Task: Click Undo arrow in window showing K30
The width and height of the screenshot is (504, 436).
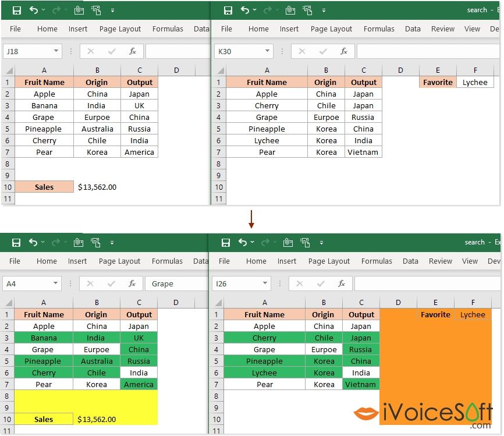Action: pos(245,10)
